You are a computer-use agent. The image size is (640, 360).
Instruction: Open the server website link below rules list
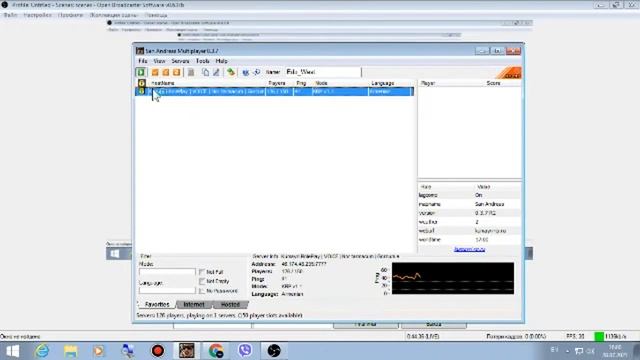(x=469, y=249)
